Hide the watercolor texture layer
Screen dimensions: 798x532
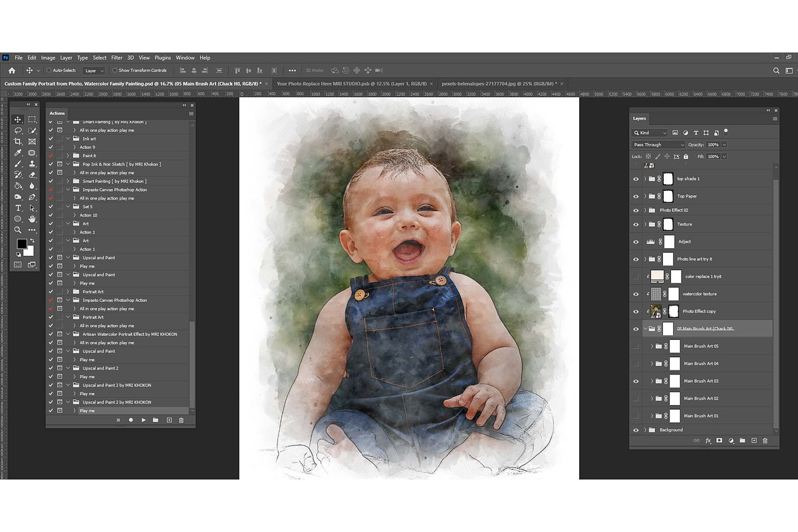[636, 293]
